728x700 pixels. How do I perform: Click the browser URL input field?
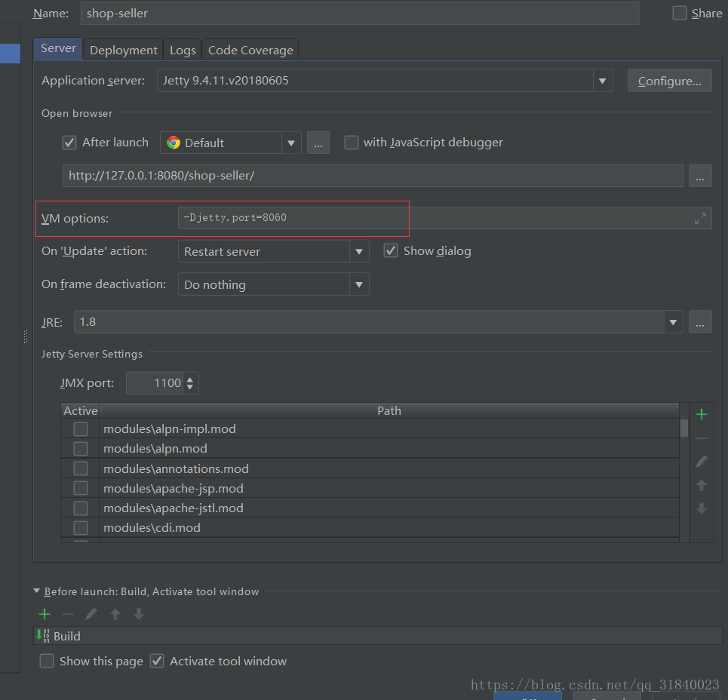coord(373,176)
